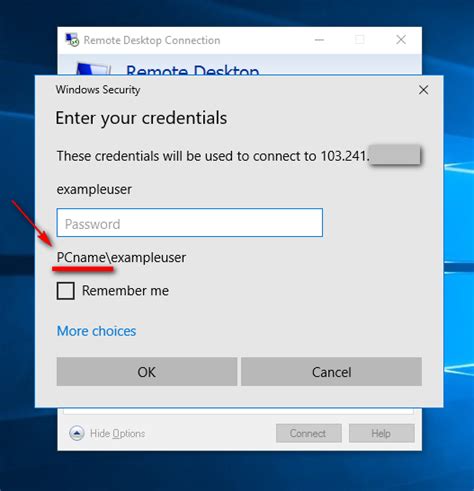474x491 pixels.
Task: Click the Enter your credentials heading
Action: click(x=141, y=118)
